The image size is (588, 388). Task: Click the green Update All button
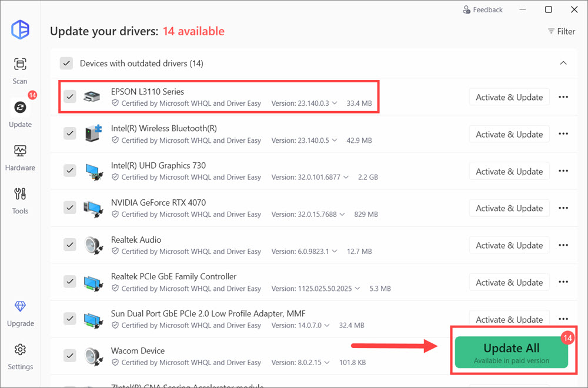(511, 352)
